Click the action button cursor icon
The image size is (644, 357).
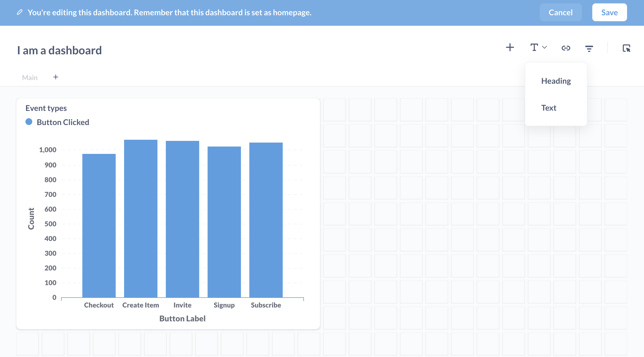(626, 48)
